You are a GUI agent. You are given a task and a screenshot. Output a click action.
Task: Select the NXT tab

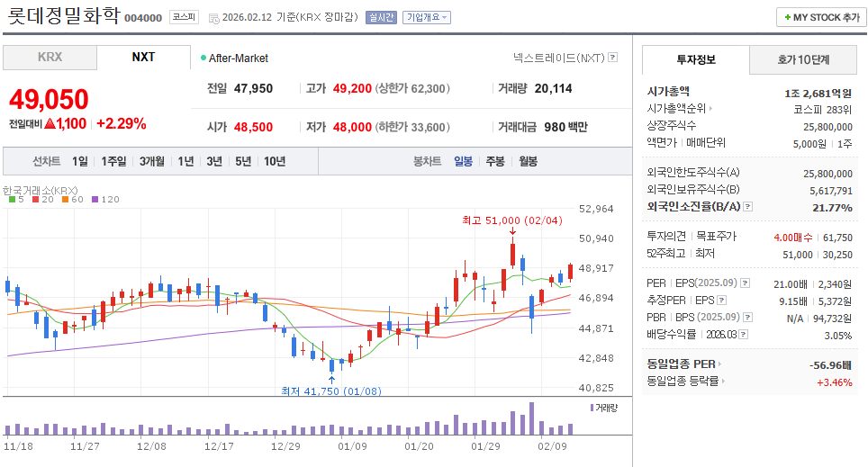[143, 58]
